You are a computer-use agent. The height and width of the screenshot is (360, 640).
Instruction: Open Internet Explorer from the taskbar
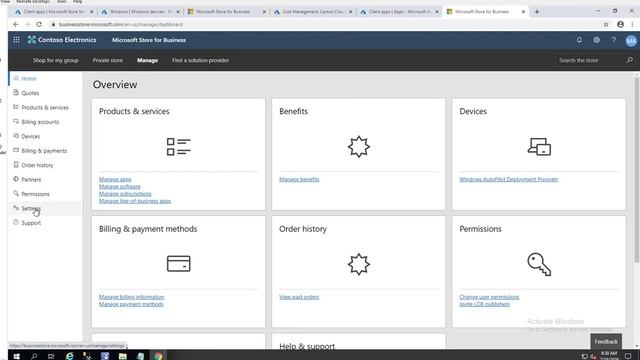click(70, 356)
